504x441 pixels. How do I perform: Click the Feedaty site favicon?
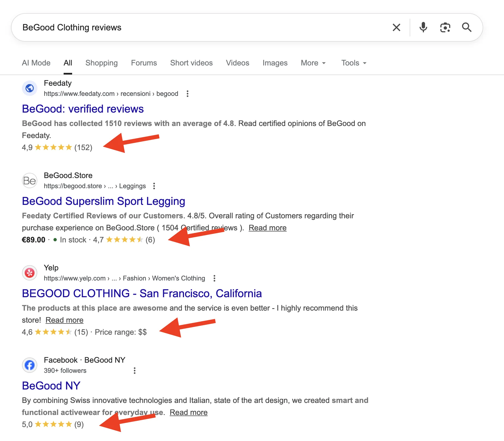coord(30,88)
